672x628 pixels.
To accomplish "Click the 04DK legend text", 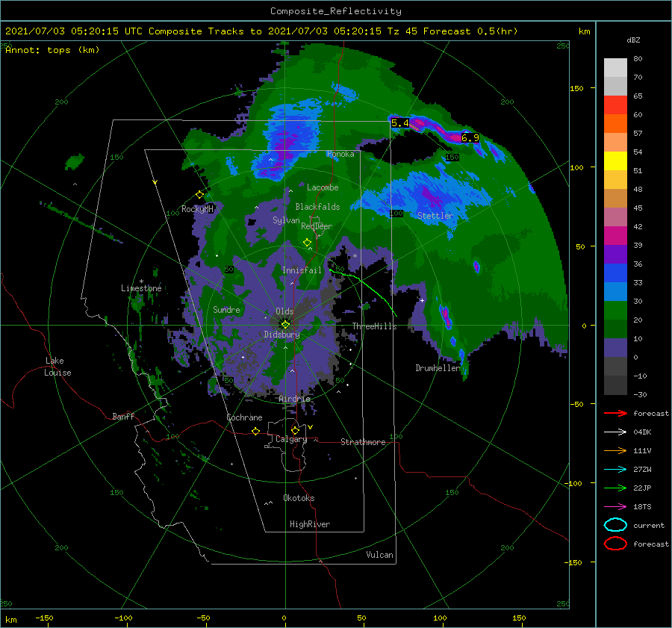I will point(642,432).
